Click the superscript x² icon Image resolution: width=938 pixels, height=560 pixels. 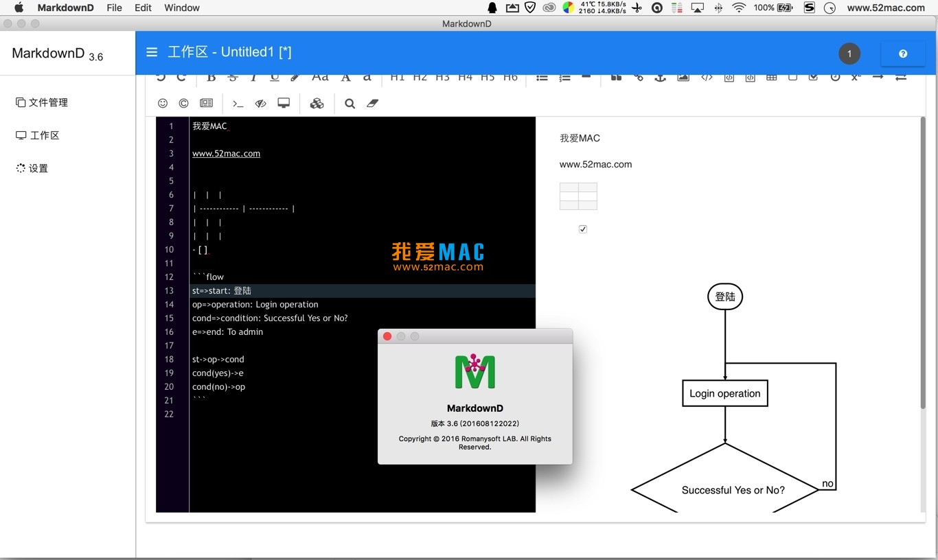pyautogui.click(x=856, y=77)
